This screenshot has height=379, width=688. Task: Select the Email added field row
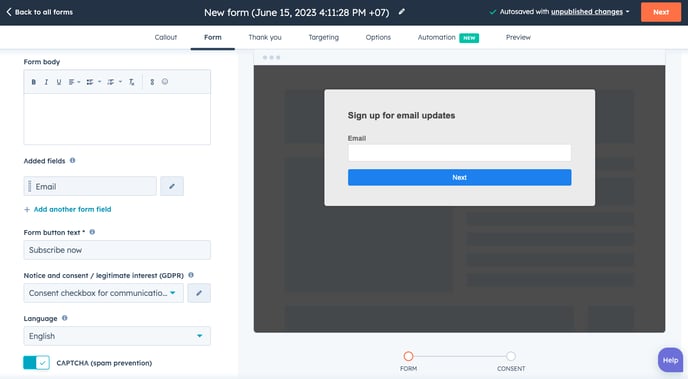90,186
